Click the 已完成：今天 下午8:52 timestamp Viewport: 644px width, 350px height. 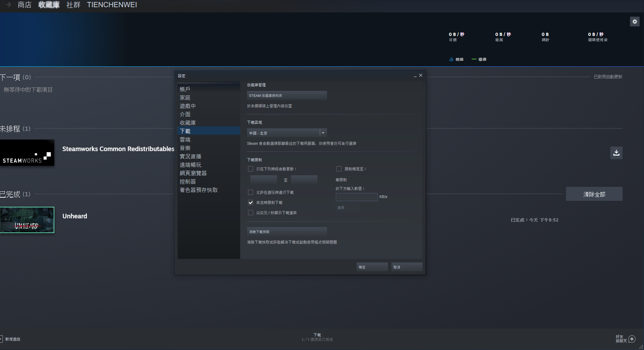(x=534, y=220)
